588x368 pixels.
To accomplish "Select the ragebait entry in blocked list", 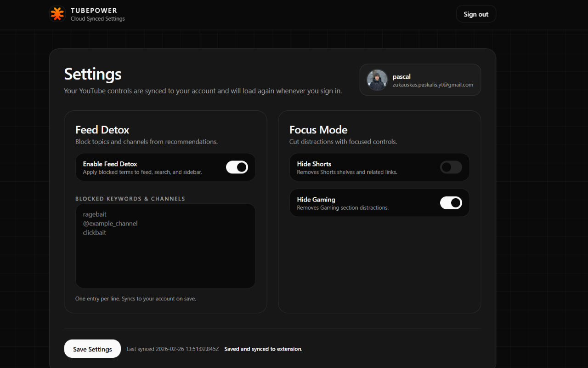I will coord(95,214).
